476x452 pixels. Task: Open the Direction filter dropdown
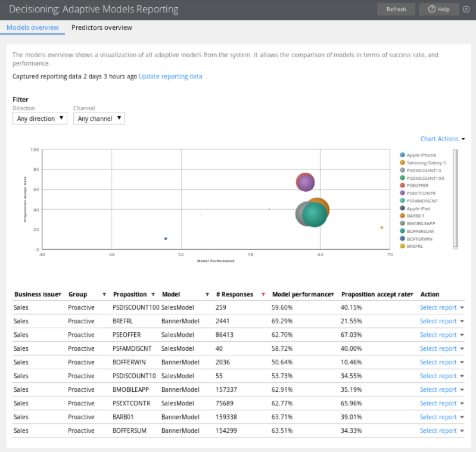40,119
